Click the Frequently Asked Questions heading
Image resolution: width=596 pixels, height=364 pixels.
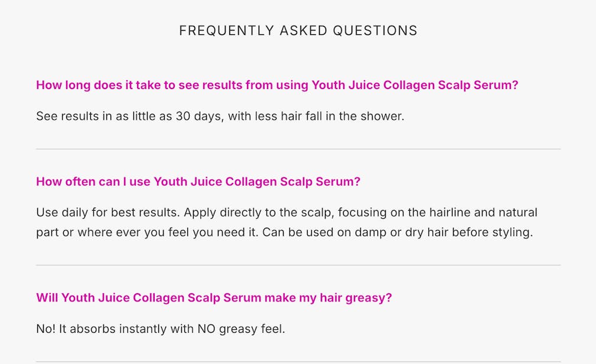click(298, 31)
